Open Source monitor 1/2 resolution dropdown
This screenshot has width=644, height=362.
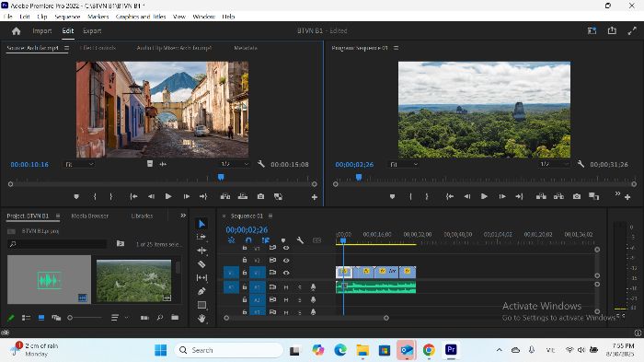235,164
